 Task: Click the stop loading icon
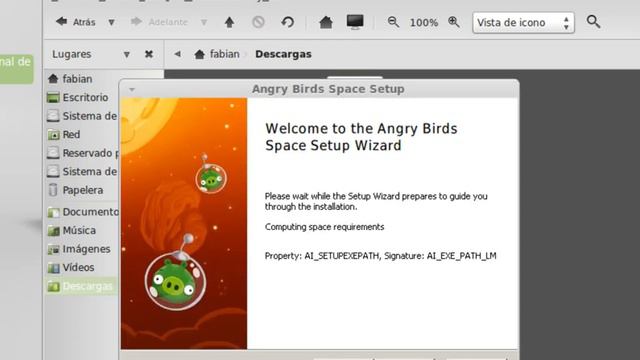point(258,22)
